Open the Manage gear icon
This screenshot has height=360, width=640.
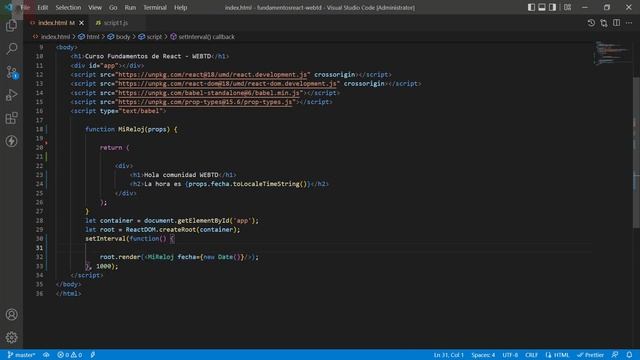pos(11,337)
